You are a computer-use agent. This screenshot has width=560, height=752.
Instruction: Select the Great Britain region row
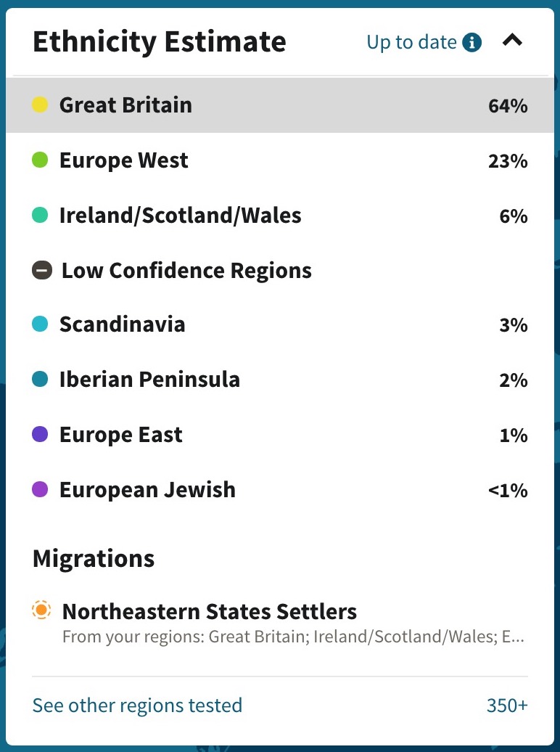click(279, 105)
